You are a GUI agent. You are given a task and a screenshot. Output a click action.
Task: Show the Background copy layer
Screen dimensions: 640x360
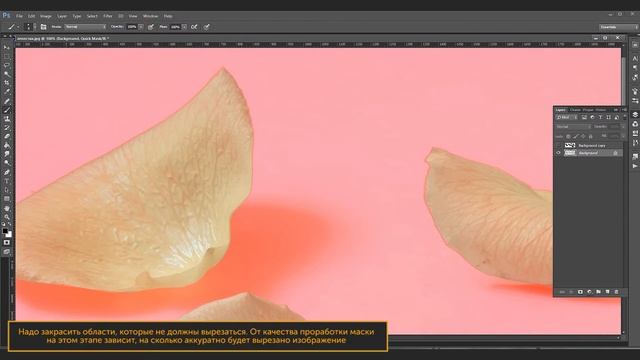(559, 145)
